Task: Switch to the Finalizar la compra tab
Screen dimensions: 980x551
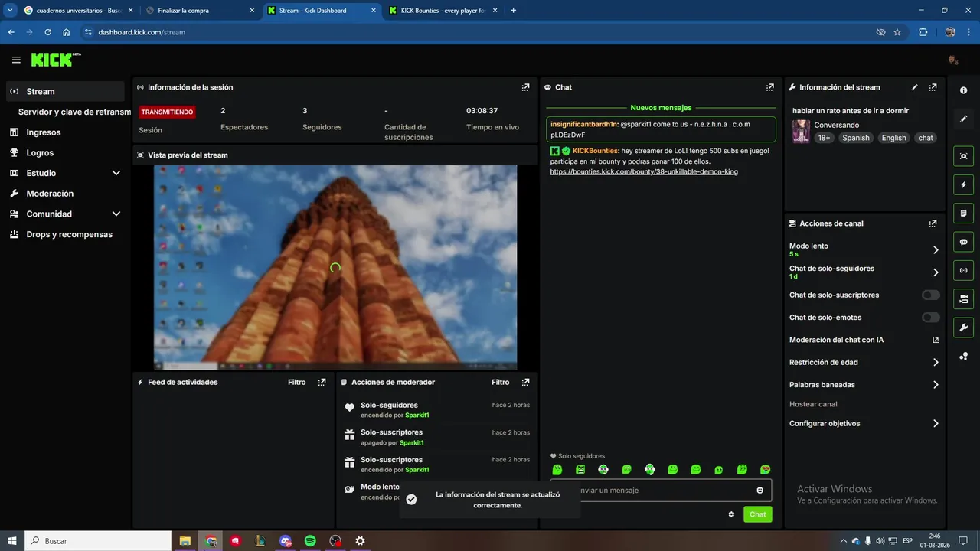Action: pyautogui.click(x=200, y=11)
